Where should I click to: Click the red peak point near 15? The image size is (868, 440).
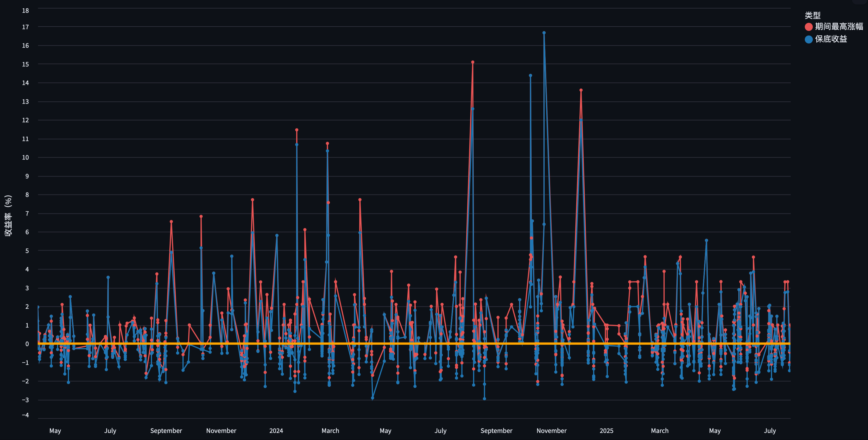pyautogui.click(x=473, y=62)
